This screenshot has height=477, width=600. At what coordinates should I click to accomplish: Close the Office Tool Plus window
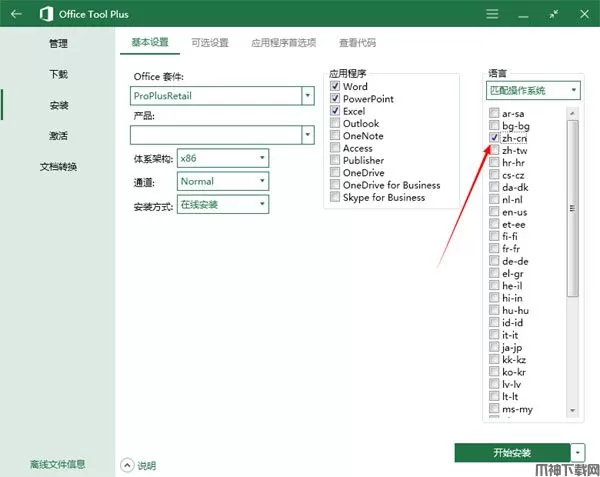point(582,15)
